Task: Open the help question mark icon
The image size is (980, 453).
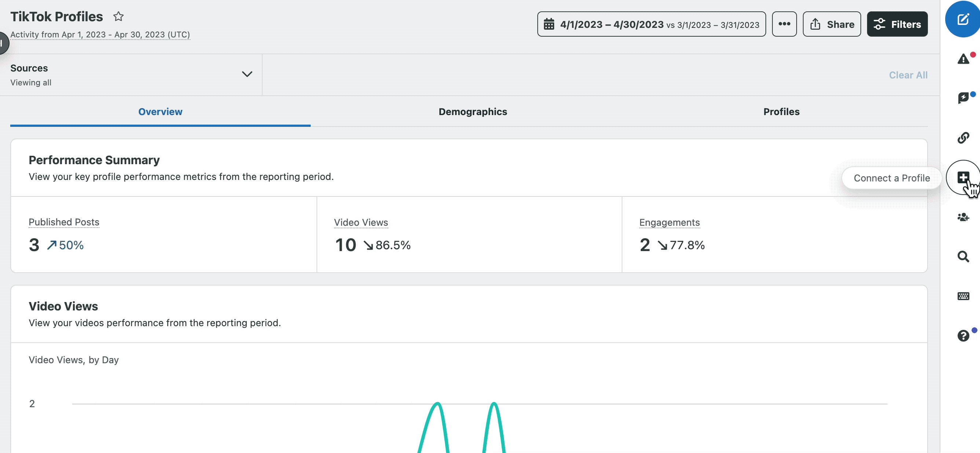Action: (963, 336)
